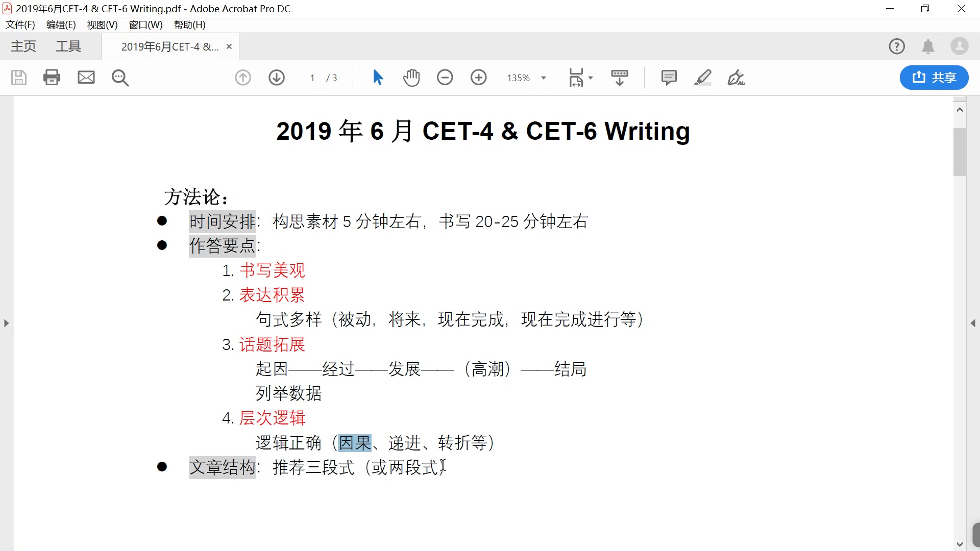Restore down the Acrobat window
The height and width of the screenshot is (551, 980).
pos(925,9)
